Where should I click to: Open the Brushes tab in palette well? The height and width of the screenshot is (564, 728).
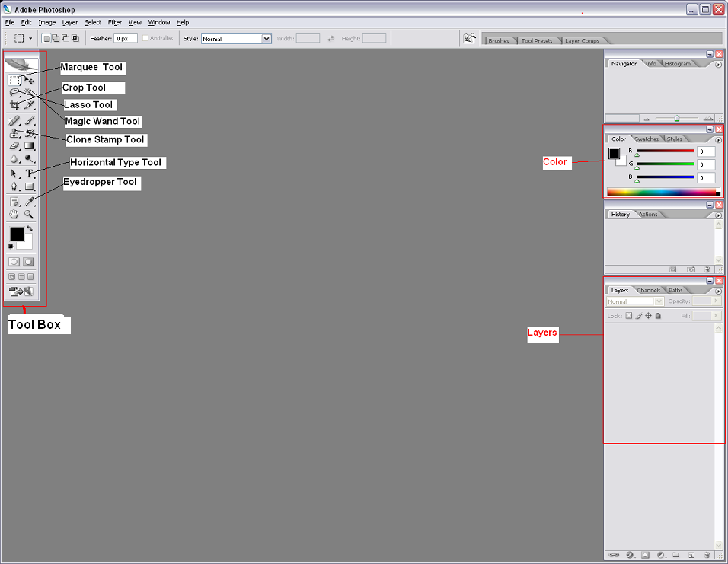[499, 41]
